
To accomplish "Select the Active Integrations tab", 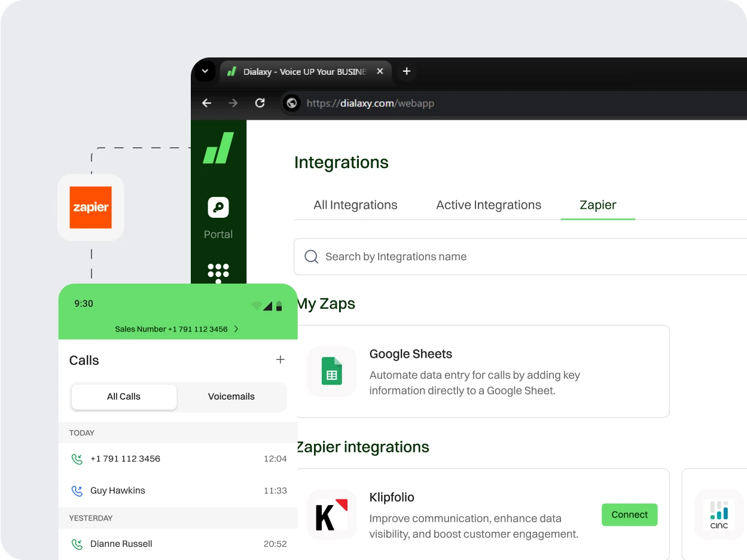I will (x=489, y=205).
